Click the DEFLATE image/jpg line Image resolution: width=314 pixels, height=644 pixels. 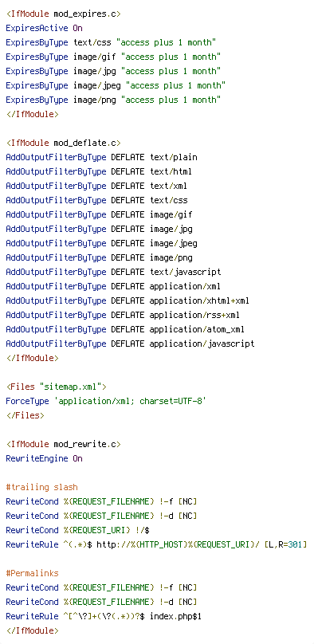coord(99,230)
